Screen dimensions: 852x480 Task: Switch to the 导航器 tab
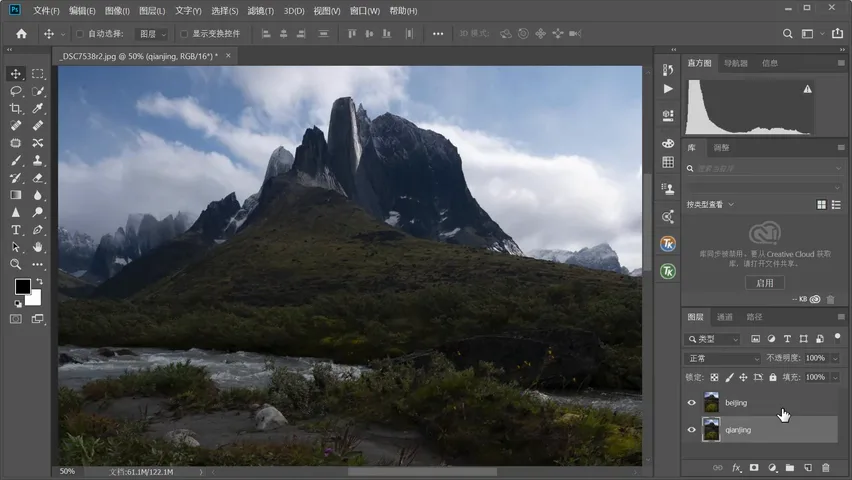[x=736, y=63]
